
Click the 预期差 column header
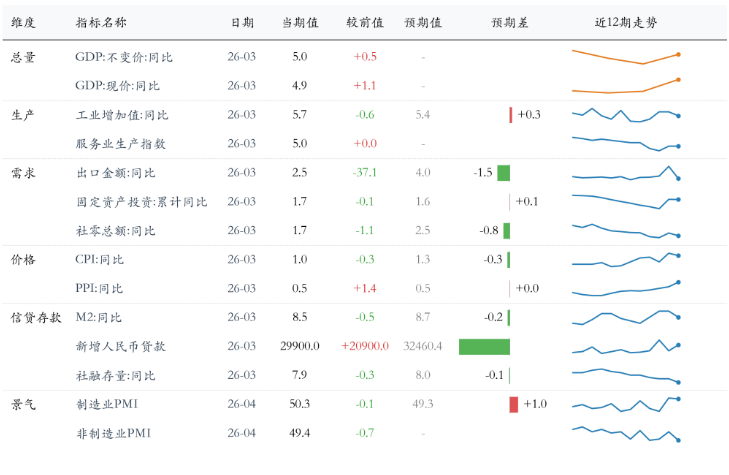click(510, 22)
